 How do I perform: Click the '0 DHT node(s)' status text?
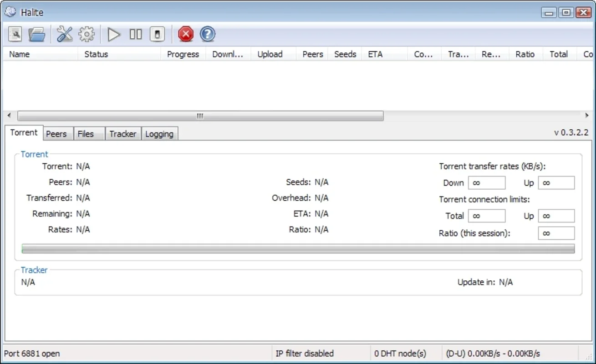(x=400, y=354)
